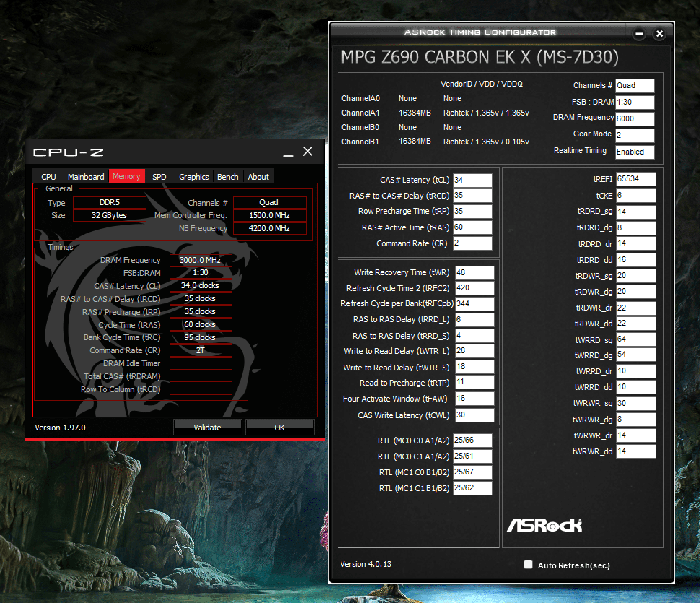The width and height of the screenshot is (700, 603).
Task: Click the tWRWR_dr field
Action: point(636,435)
